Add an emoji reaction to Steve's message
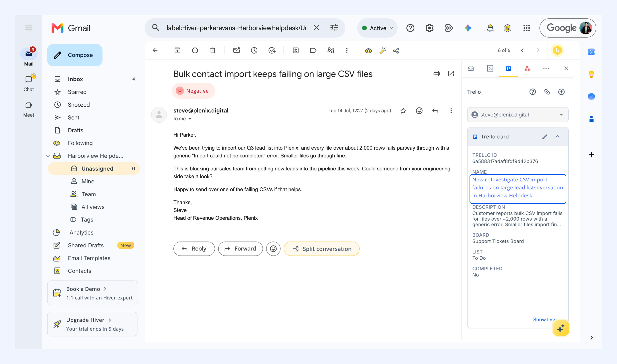Image resolution: width=617 pixels, height=364 pixels. [419, 111]
